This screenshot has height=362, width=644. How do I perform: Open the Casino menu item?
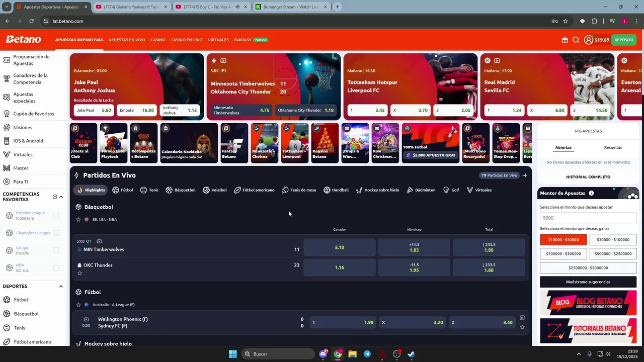[x=158, y=40]
